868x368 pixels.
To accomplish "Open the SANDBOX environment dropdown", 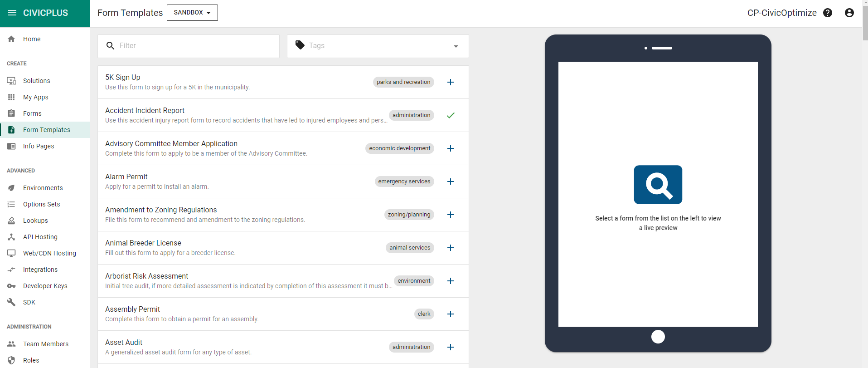I will coord(192,13).
